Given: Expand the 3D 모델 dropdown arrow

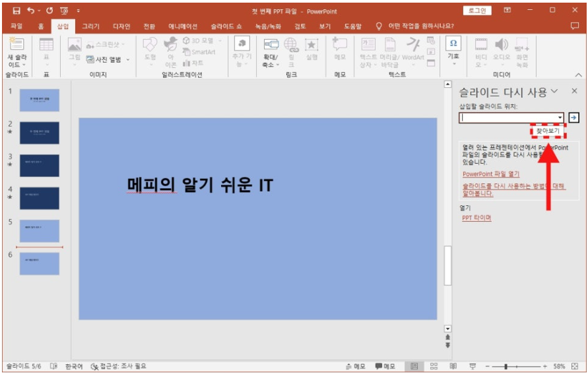Looking at the screenshot, I should click(x=220, y=40).
